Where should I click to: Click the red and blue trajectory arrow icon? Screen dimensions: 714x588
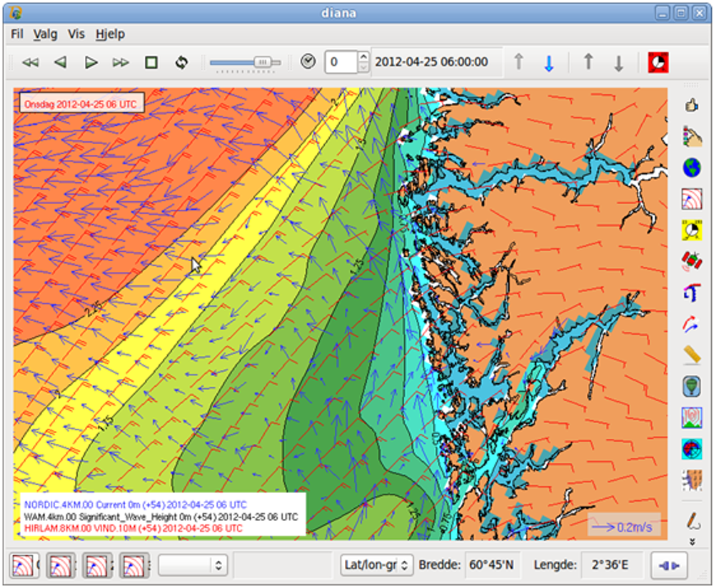tap(691, 323)
